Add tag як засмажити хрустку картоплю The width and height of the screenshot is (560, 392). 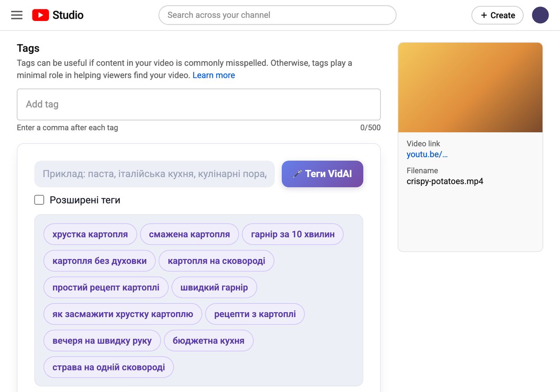click(122, 314)
